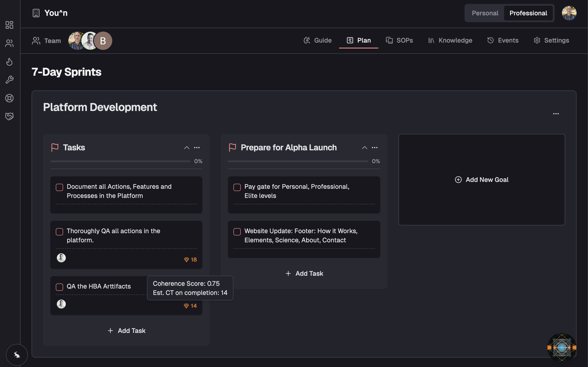Check the QA the HBA Arttifacts task
The height and width of the screenshot is (367, 588).
[x=59, y=287]
